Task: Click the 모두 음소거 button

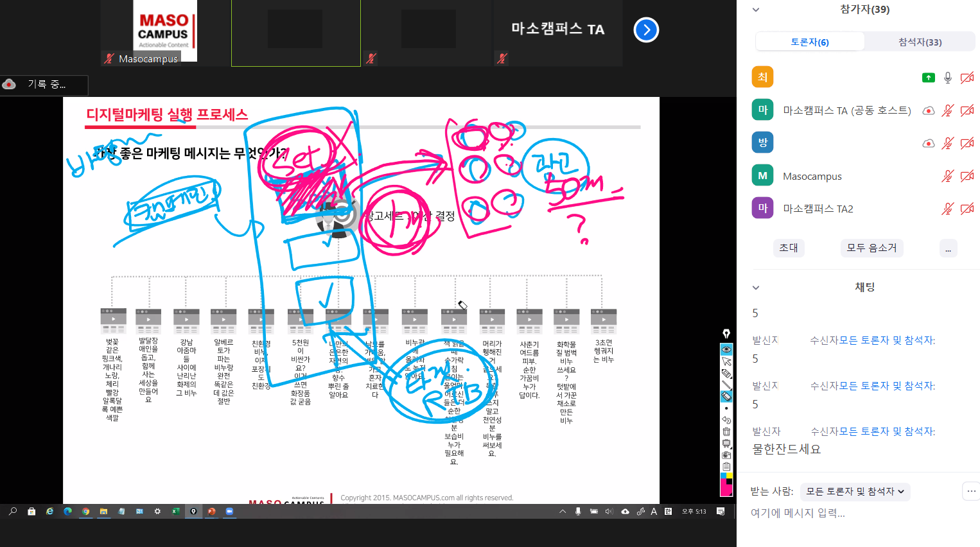Action: (x=871, y=248)
